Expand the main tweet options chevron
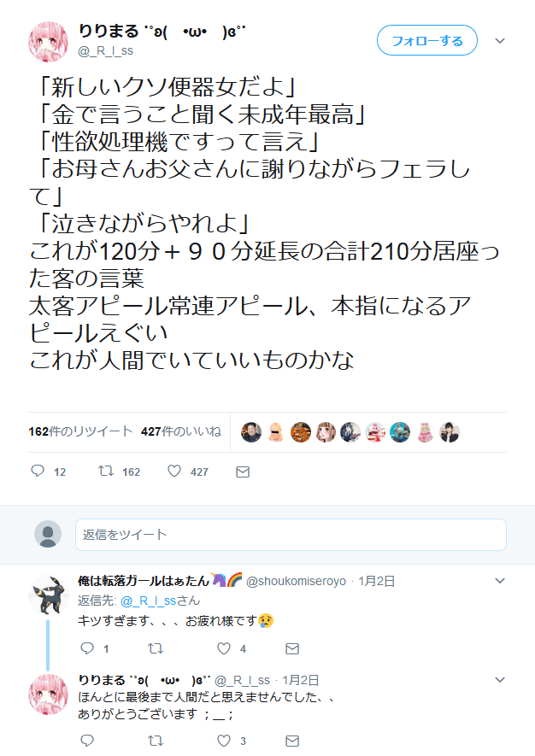 coord(500,41)
